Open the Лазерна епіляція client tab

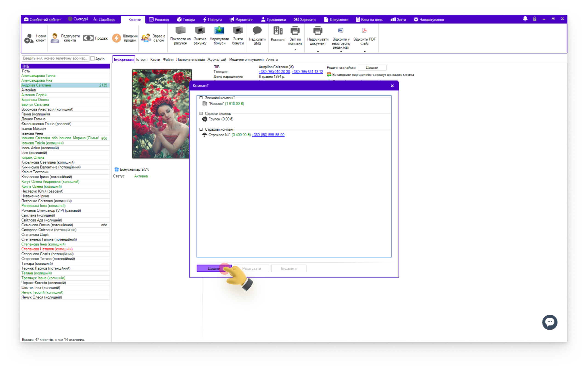click(x=190, y=59)
